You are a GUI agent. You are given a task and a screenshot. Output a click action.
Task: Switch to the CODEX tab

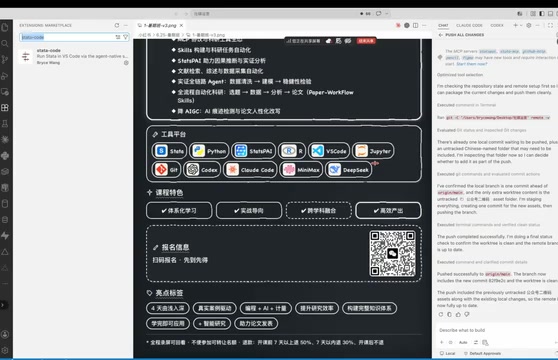point(497,25)
